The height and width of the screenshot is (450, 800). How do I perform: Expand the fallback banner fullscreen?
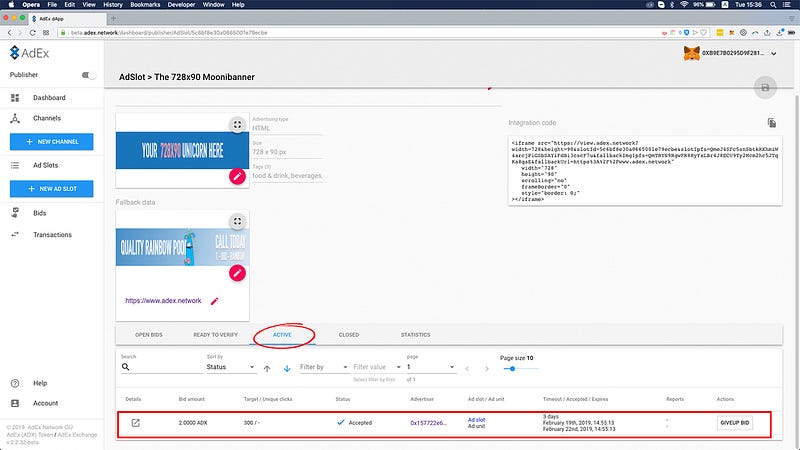coord(237,221)
